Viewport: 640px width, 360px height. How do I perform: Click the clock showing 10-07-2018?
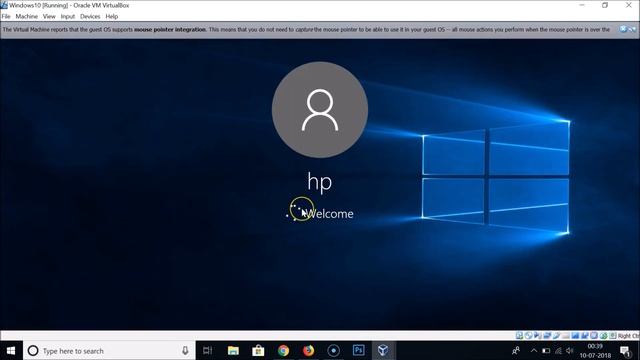click(595, 351)
